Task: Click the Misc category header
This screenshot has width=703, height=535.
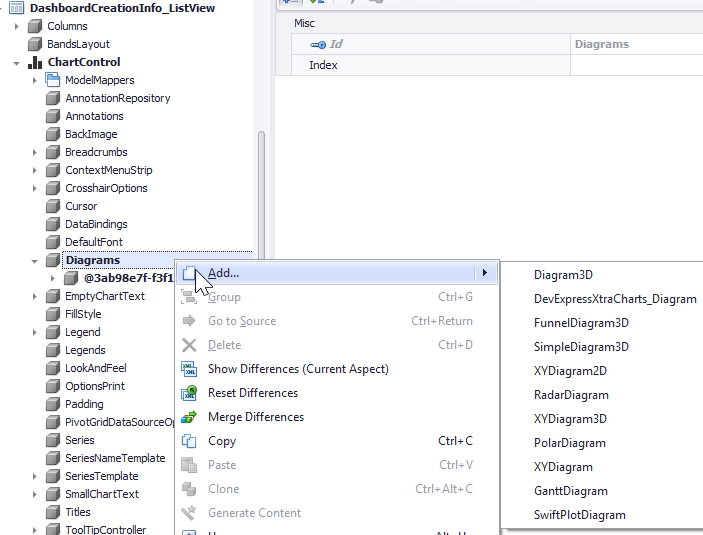Action: click(304, 23)
